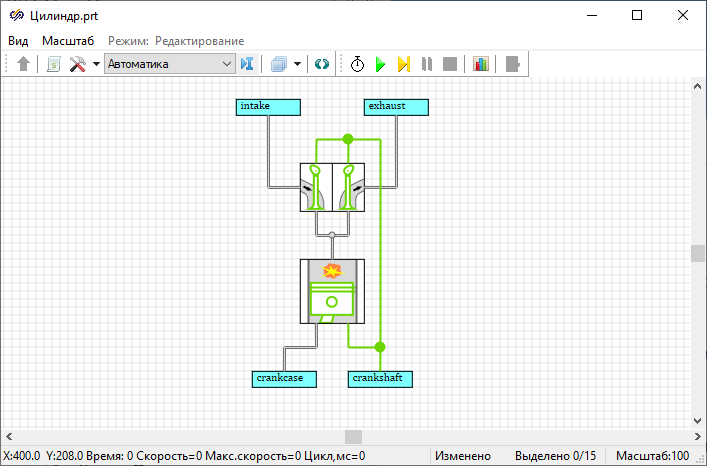Viewport: 707px width, 466px height.
Task: Pause the simulation
Action: [427, 64]
